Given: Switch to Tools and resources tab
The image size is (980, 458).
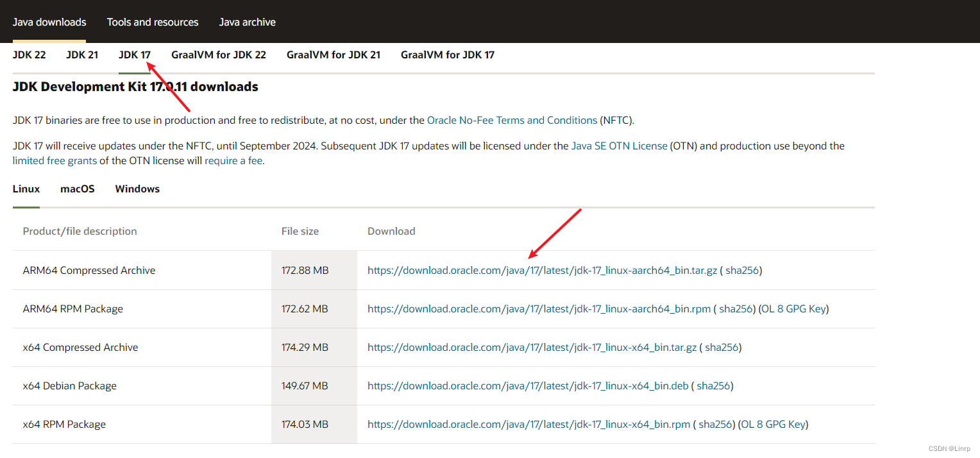Looking at the screenshot, I should pos(153,22).
